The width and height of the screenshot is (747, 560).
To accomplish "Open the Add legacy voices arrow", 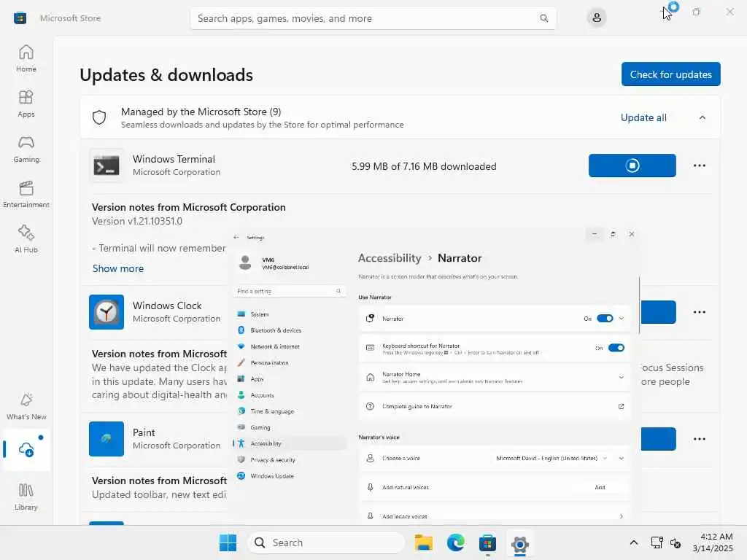I will [x=622, y=516].
